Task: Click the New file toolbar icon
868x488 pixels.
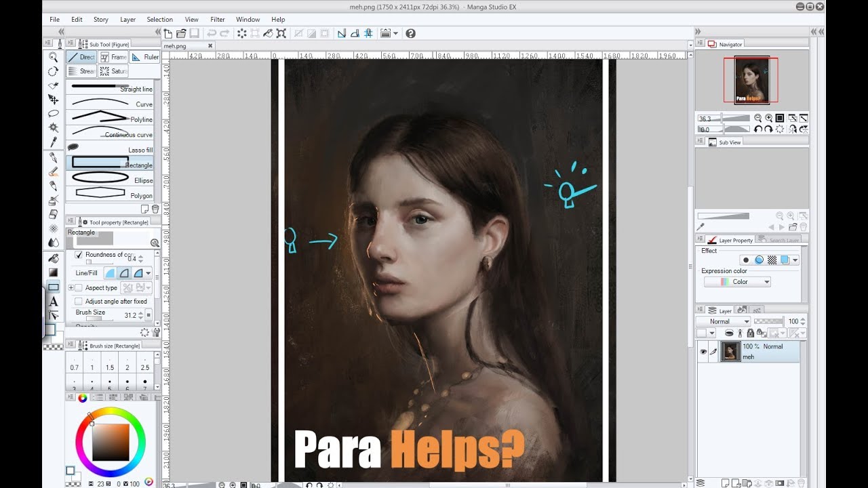Action: (x=168, y=33)
